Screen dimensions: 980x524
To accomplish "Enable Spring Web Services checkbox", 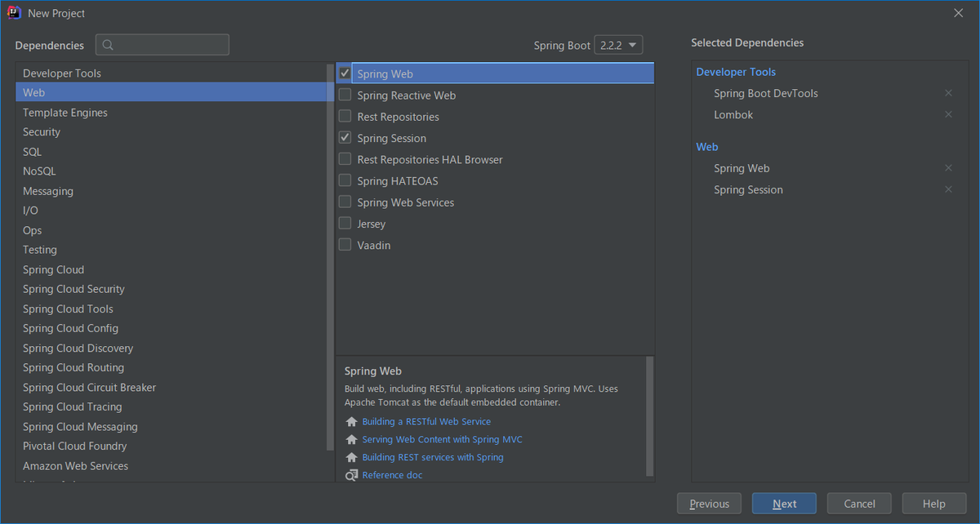I will click(345, 202).
